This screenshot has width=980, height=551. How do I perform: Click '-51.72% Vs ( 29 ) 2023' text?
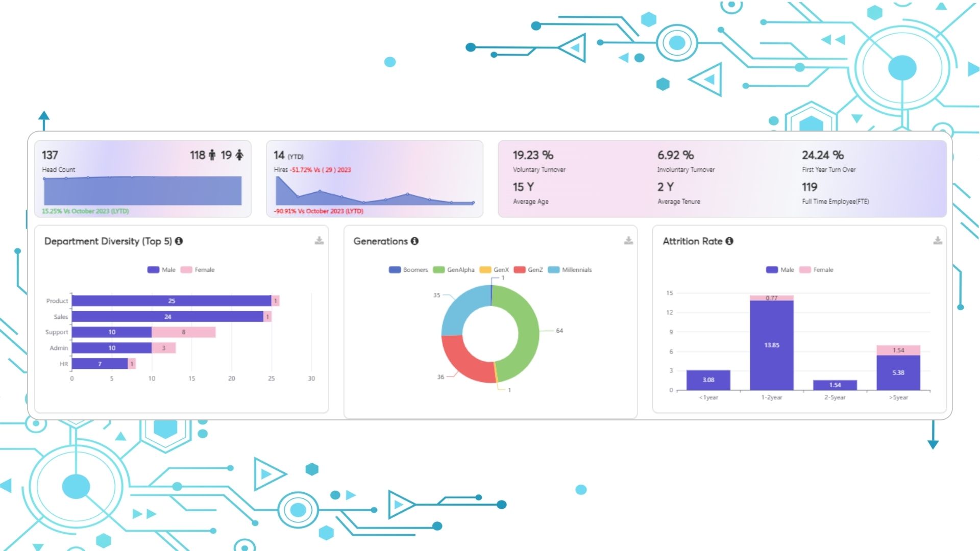[x=321, y=170]
